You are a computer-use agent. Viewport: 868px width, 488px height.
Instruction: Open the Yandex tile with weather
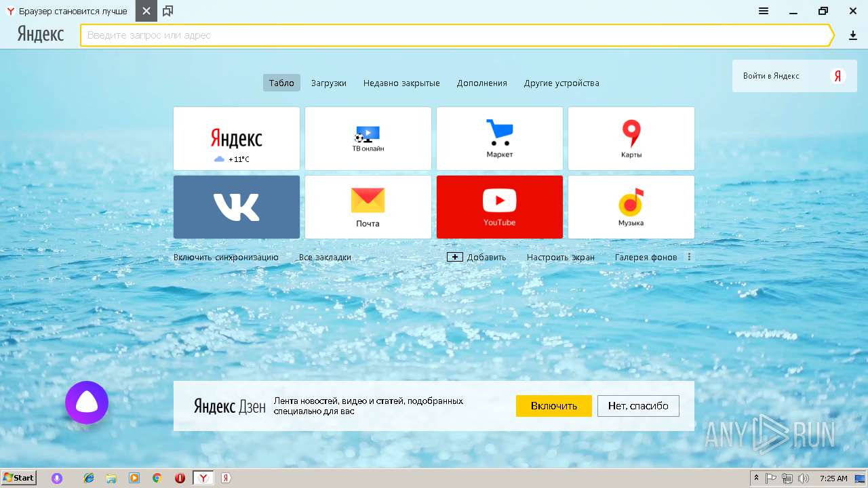tap(237, 138)
